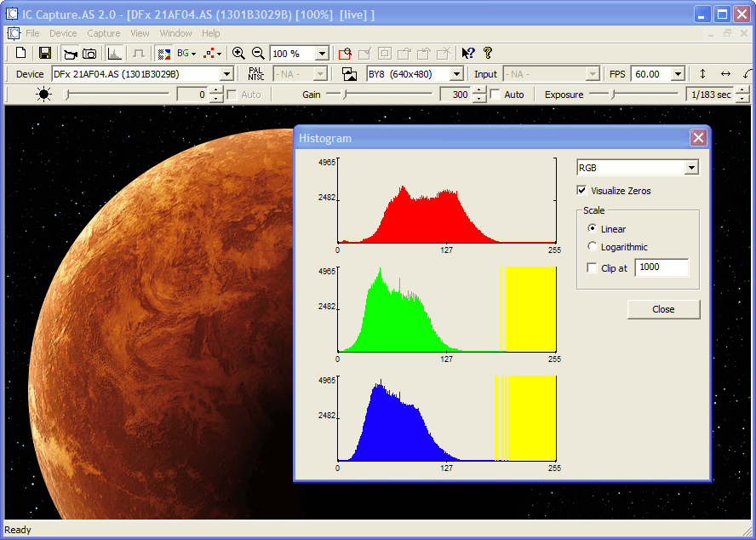Snap a still image with the photo camera icon
Screen dimensions: 756x540
point(89,54)
